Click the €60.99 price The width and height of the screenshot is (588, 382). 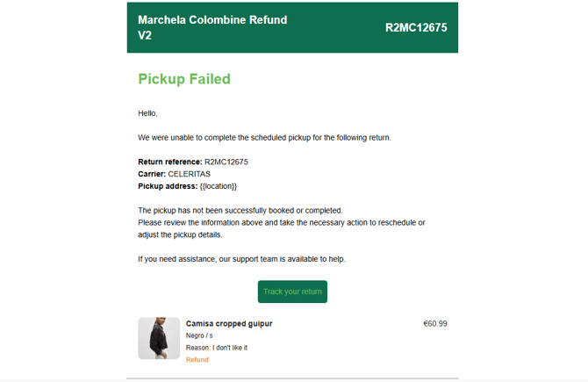click(435, 324)
